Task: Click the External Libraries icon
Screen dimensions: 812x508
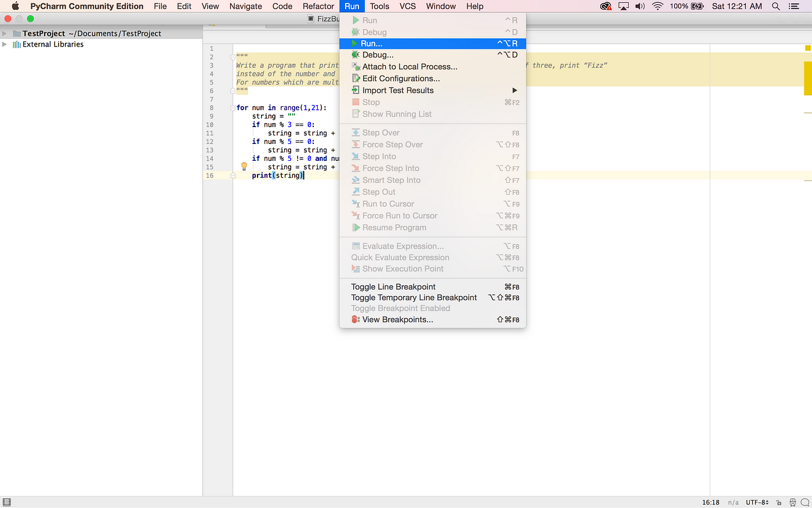Action: coord(17,44)
